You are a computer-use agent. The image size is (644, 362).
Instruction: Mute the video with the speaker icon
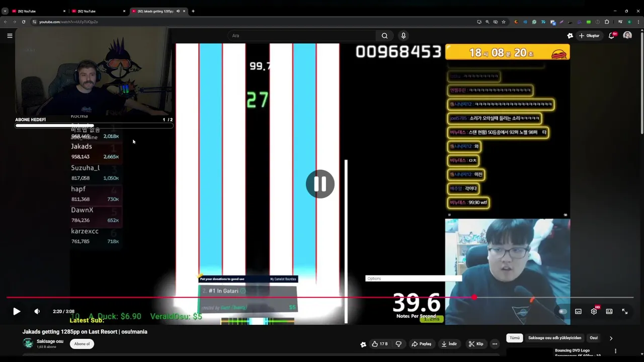(37, 311)
